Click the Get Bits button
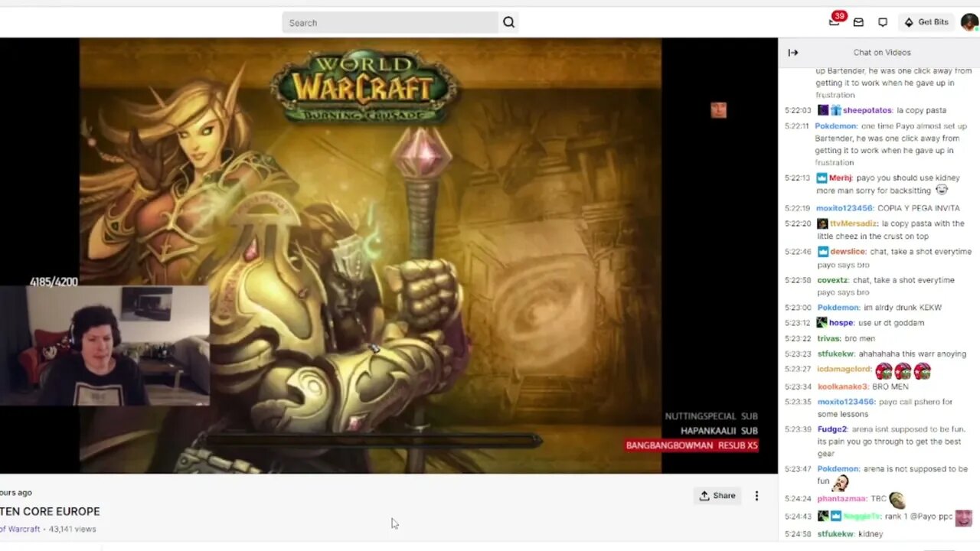This screenshot has width=980, height=551. click(x=926, y=22)
